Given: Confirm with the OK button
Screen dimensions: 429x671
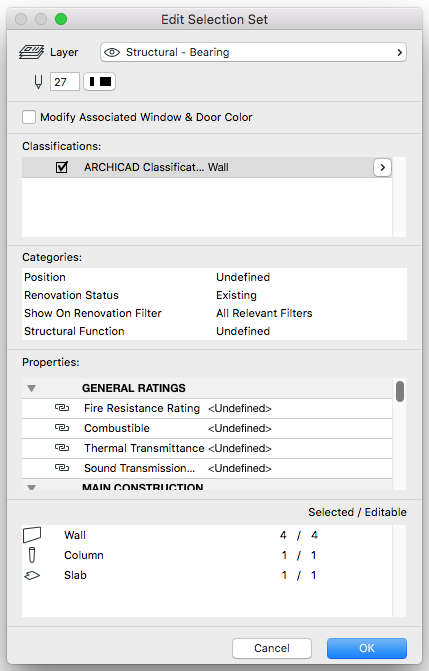Looking at the screenshot, I should pos(367,648).
